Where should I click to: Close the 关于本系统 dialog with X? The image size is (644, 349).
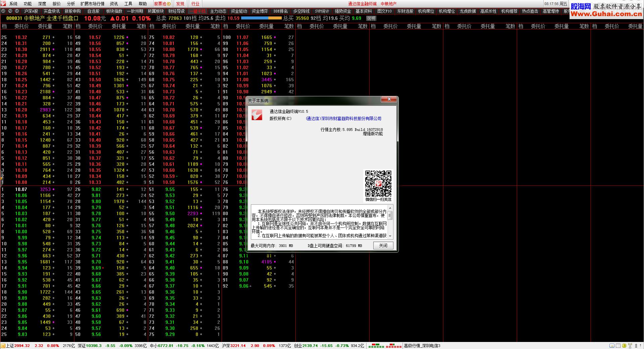pyautogui.click(x=389, y=99)
